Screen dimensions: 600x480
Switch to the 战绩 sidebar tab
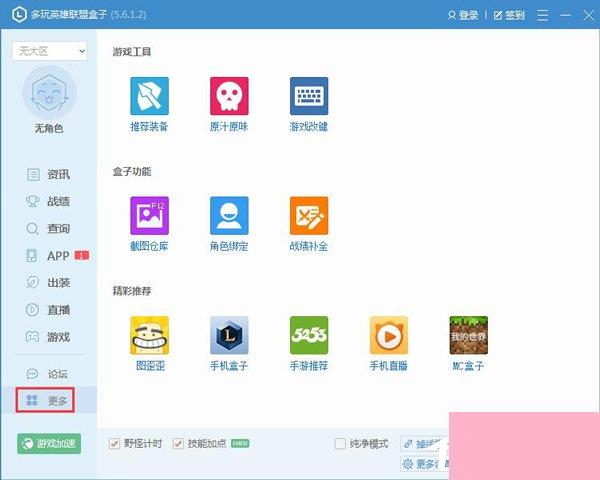[48, 201]
